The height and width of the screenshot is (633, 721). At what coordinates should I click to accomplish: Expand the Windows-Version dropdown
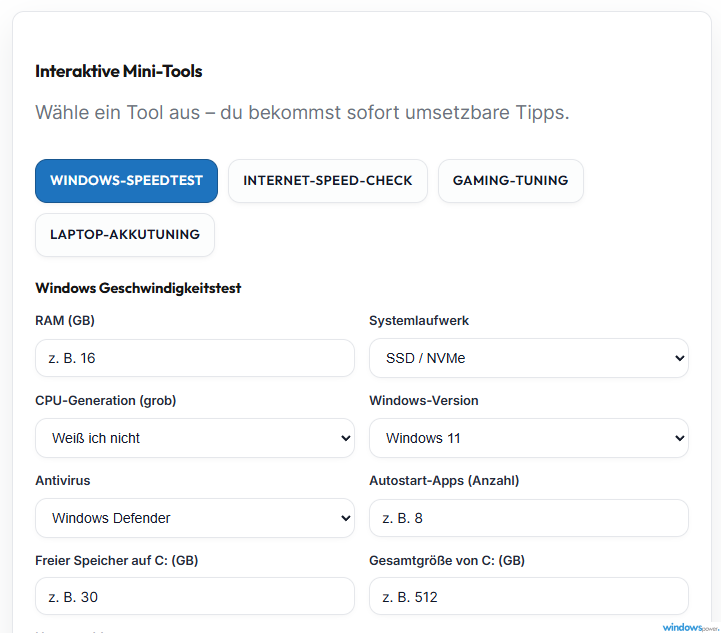tap(528, 438)
